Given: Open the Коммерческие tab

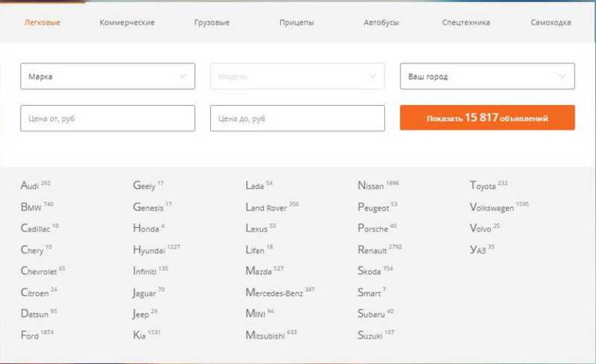Looking at the screenshot, I should click(x=127, y=22).
